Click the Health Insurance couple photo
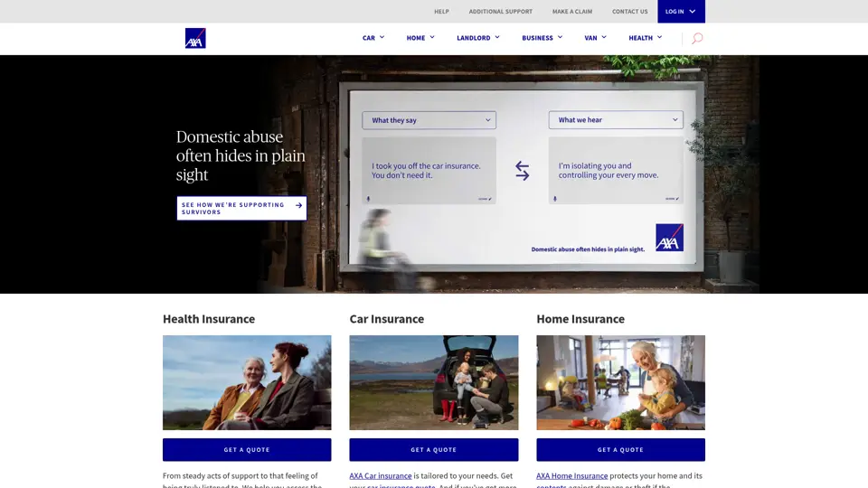868x488 pixels. tap(247, 382)
